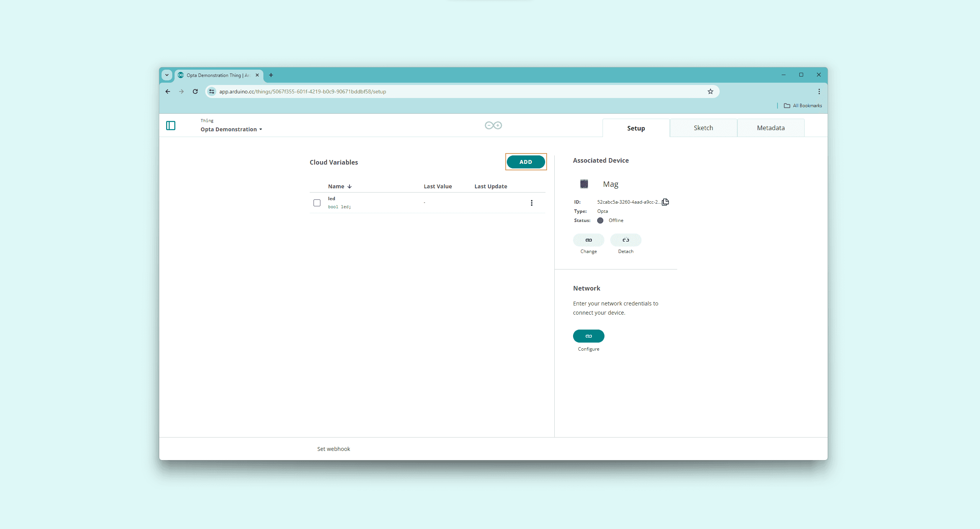This screenshot has width=980, height=529.
Task: Sort variables by Name
Action: [339, 186]
